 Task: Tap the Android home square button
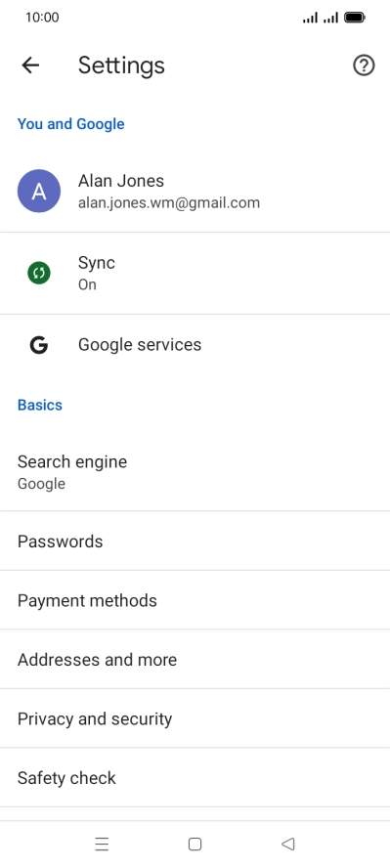[x=195, y=844]
